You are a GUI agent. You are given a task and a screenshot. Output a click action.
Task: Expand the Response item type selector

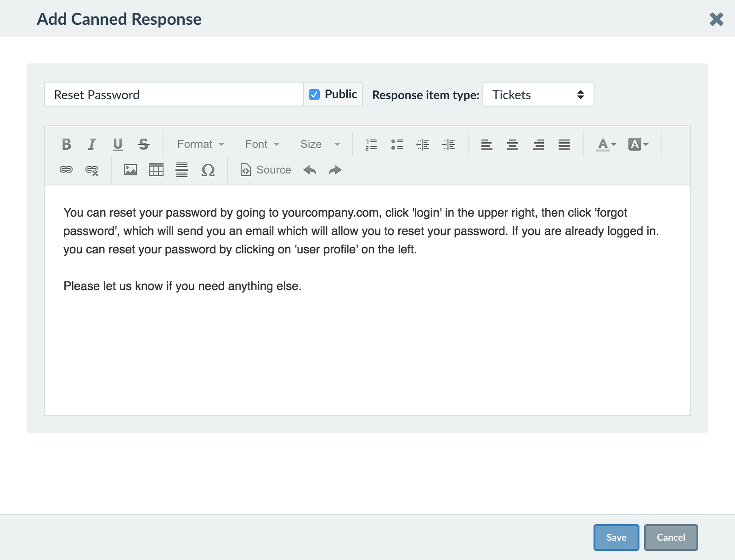pyautogui.click(x=538, y=95)
